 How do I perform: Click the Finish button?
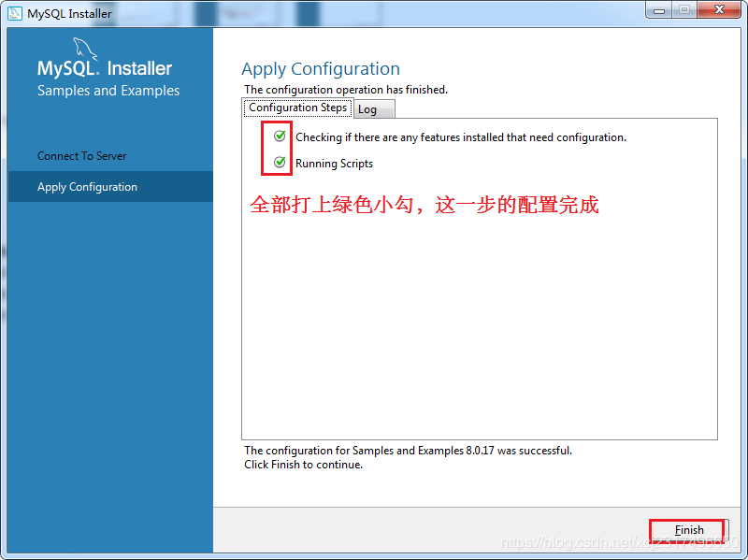[688, 530]
